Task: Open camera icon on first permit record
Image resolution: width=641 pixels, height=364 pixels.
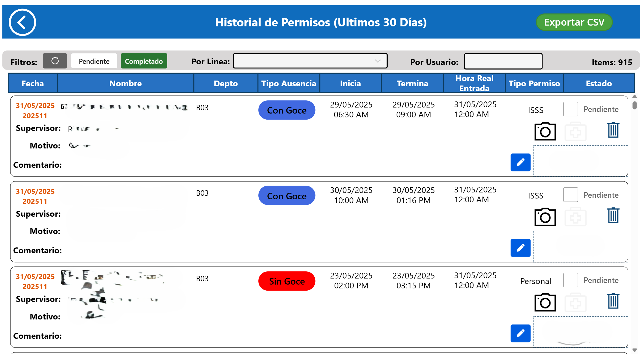Action: [545, 131]
